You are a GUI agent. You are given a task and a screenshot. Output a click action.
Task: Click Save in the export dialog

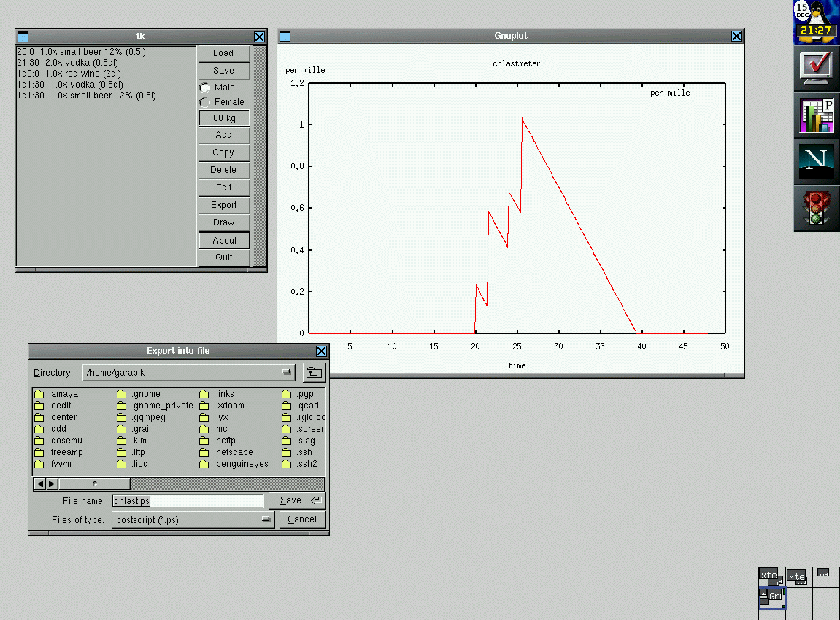pyautogui.click(x=296, y=500)
